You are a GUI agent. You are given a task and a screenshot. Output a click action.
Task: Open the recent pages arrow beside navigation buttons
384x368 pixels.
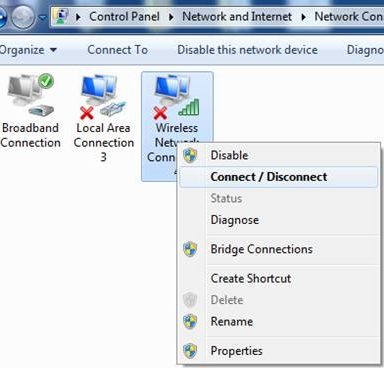(42, 17)
